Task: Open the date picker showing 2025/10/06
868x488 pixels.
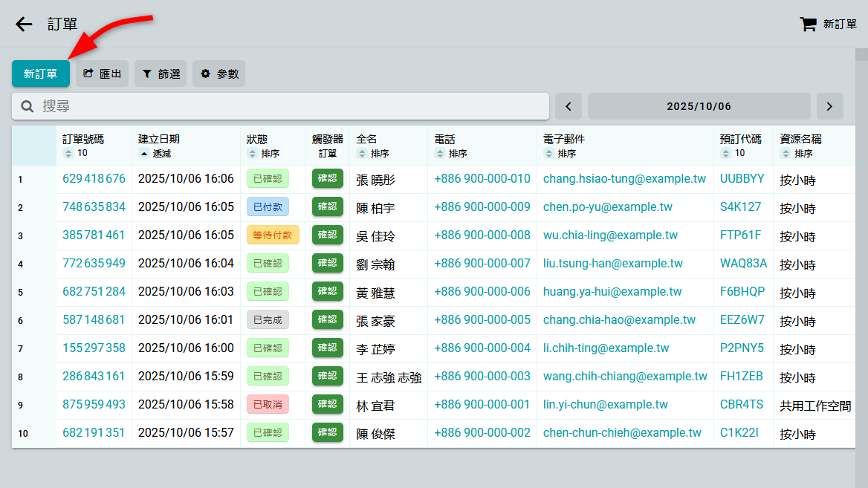Action: 699,106
